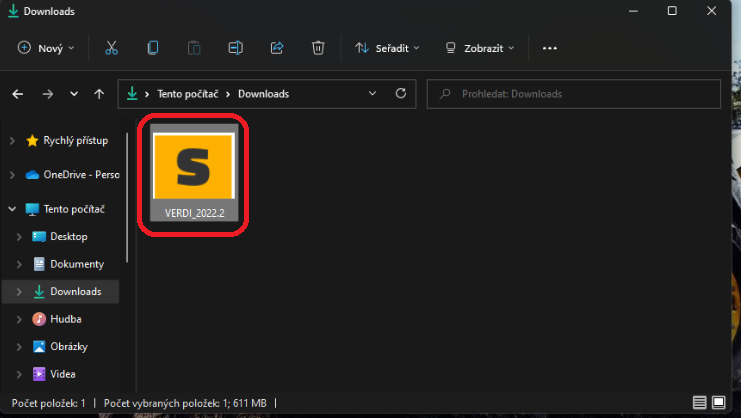Go forward with the right arrow
The width and height of the screenshot is (745, 418).
pos(48,94)
